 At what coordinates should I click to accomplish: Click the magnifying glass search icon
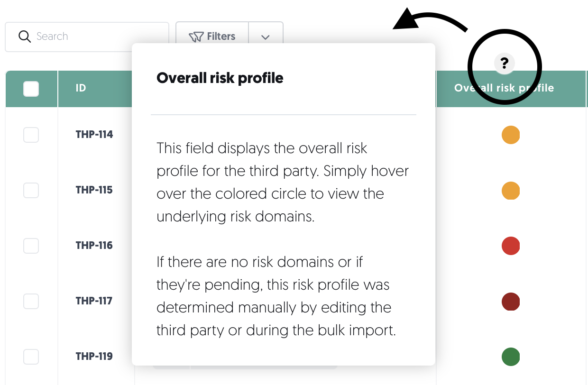click(x=24, y=37)
